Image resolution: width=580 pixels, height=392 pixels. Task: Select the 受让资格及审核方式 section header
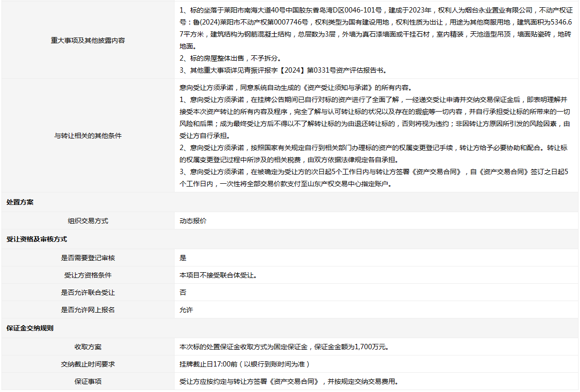click(37, 239)
